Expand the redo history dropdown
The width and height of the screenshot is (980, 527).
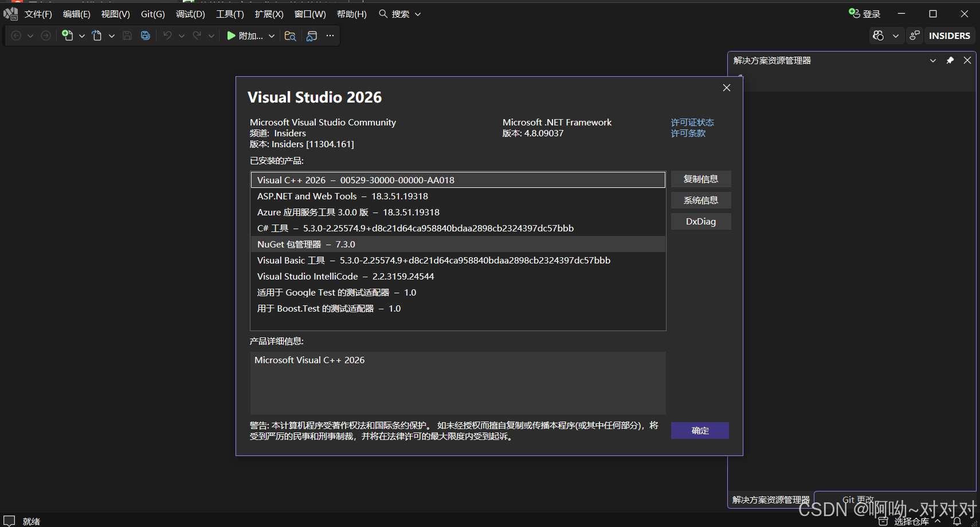click(x=211, y=36)
